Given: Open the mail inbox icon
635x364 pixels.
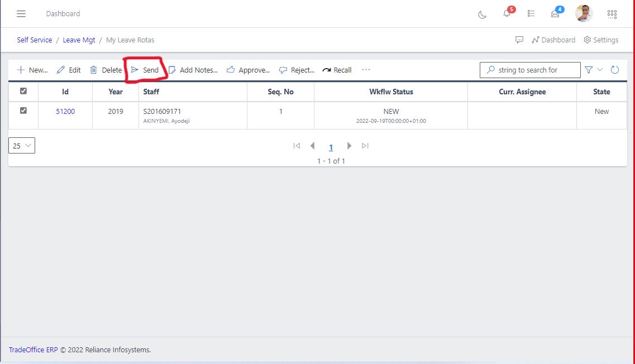Looking at the screenshot, I should click(555, 14).
